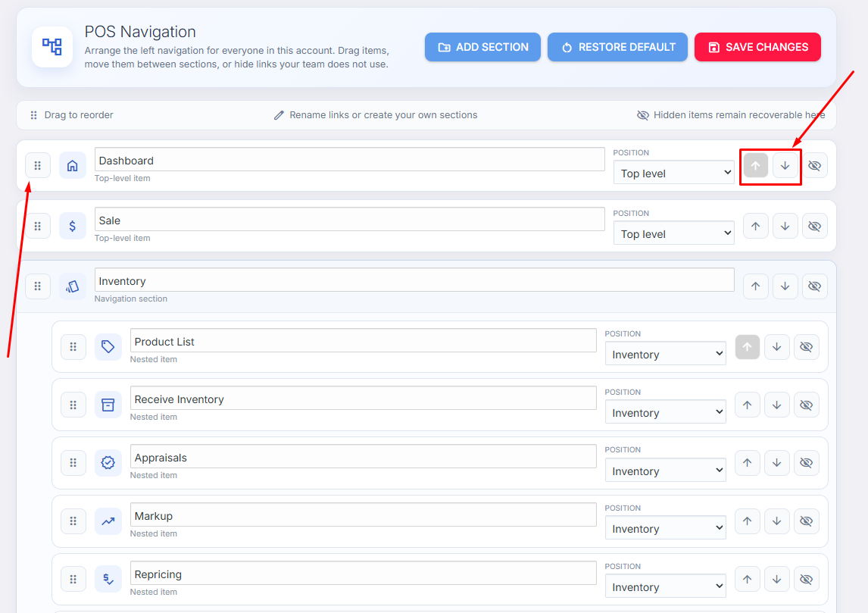Screen dimensions: 868x613
Task: Hide the Repricing link
Action: [x=806, y=579]
